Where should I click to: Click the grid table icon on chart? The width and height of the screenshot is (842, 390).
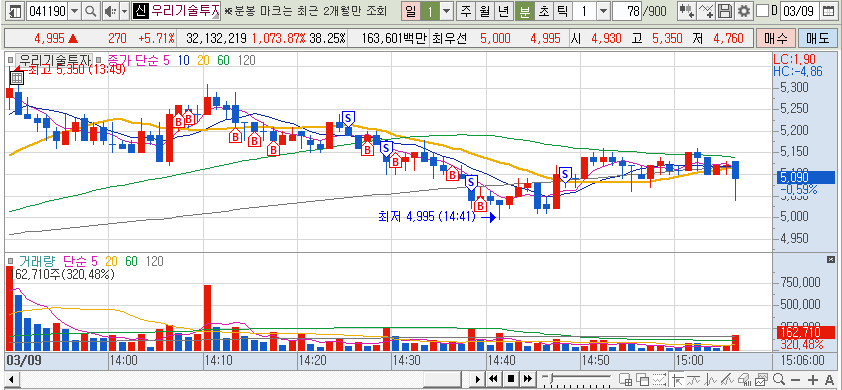click(16, 78)
